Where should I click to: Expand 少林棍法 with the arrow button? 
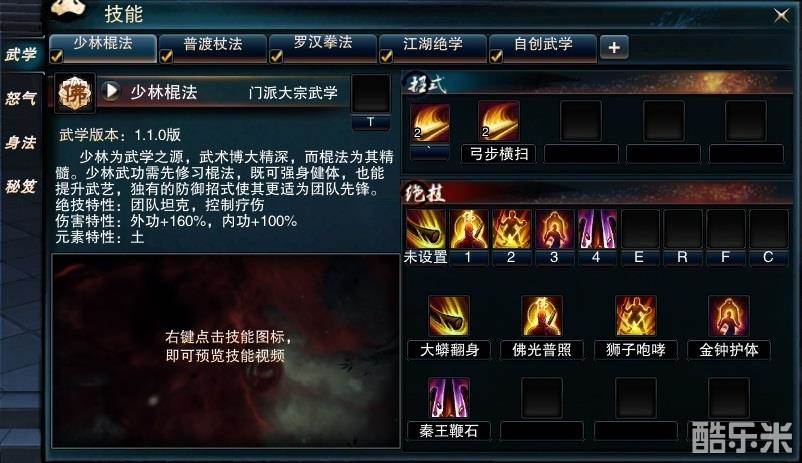point(110,92)
